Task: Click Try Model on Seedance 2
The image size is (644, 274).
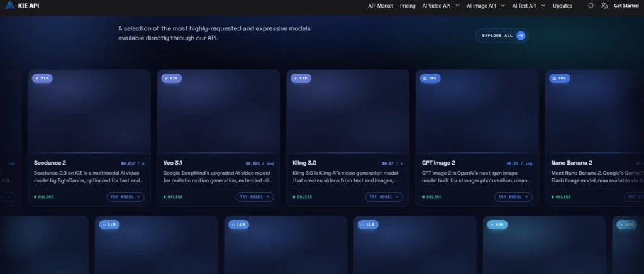Action: (125, 197)
